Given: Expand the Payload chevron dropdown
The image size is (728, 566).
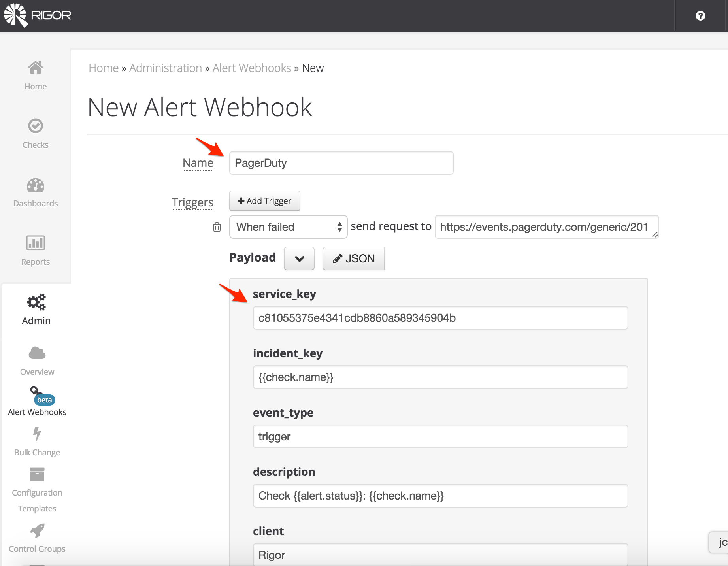Looking at the screenshot, I should coord(299,259).
